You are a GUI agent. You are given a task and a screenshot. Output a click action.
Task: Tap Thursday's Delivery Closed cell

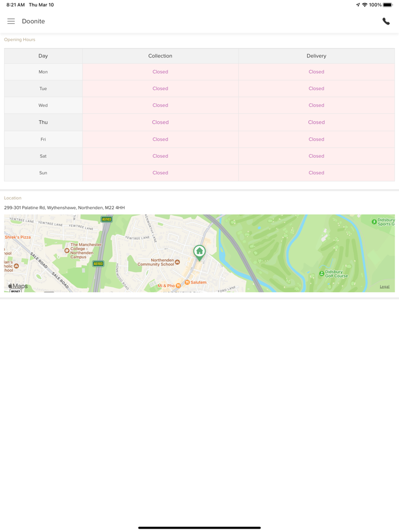(316, 122)
